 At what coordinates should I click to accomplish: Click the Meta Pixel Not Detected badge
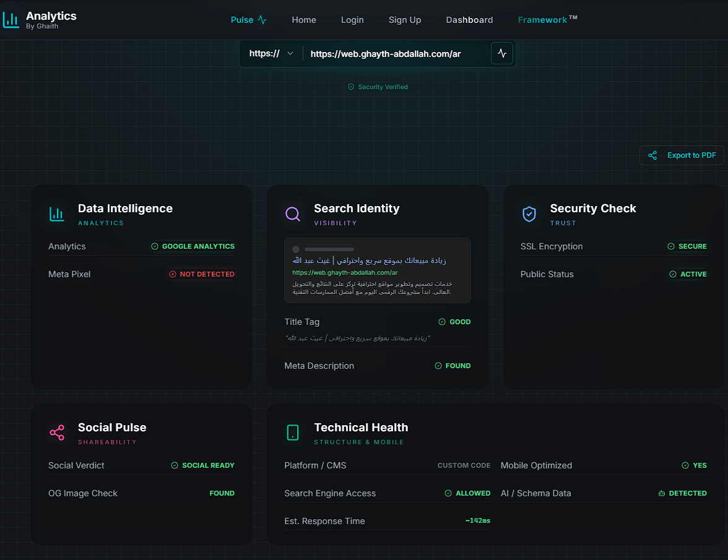(202, 274)
